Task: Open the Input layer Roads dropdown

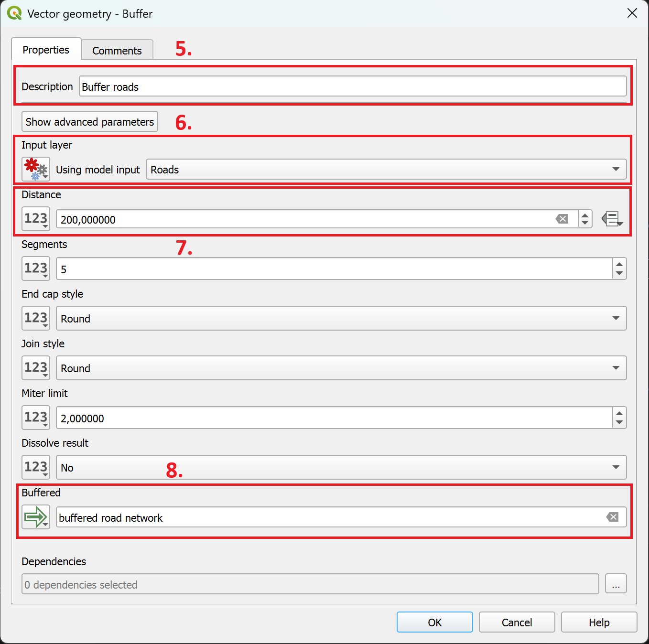Action: (386, 170)
